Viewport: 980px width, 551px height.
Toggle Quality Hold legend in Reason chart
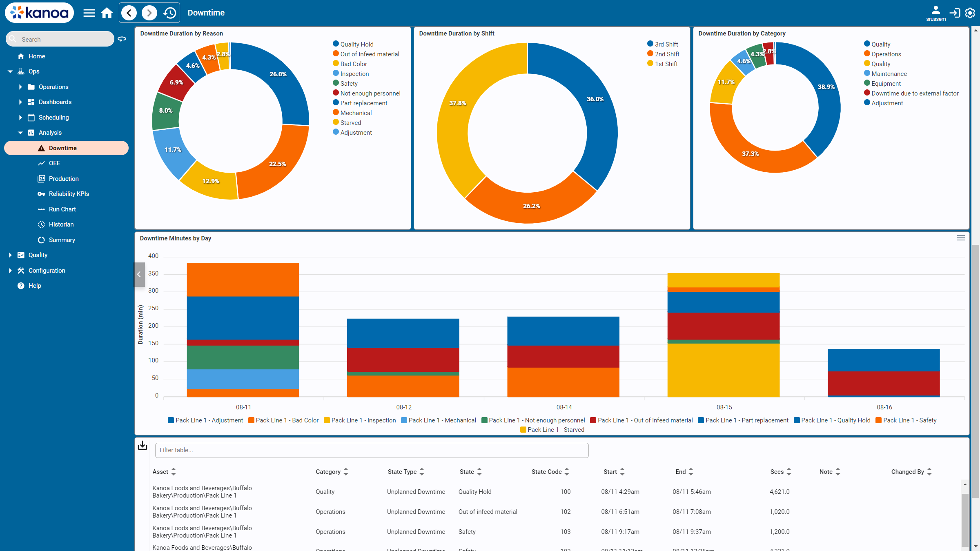[x=353, y=44]
